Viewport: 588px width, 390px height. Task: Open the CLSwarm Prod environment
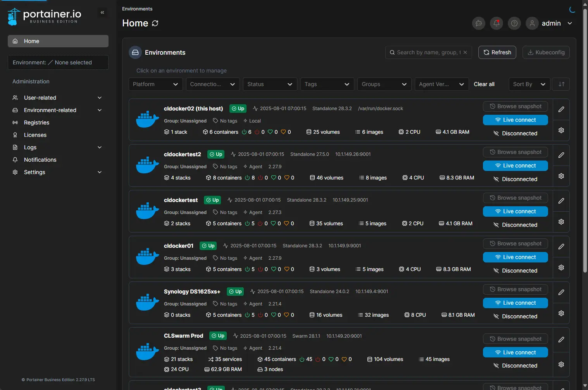pyautogui.click(x=184, y=336)
